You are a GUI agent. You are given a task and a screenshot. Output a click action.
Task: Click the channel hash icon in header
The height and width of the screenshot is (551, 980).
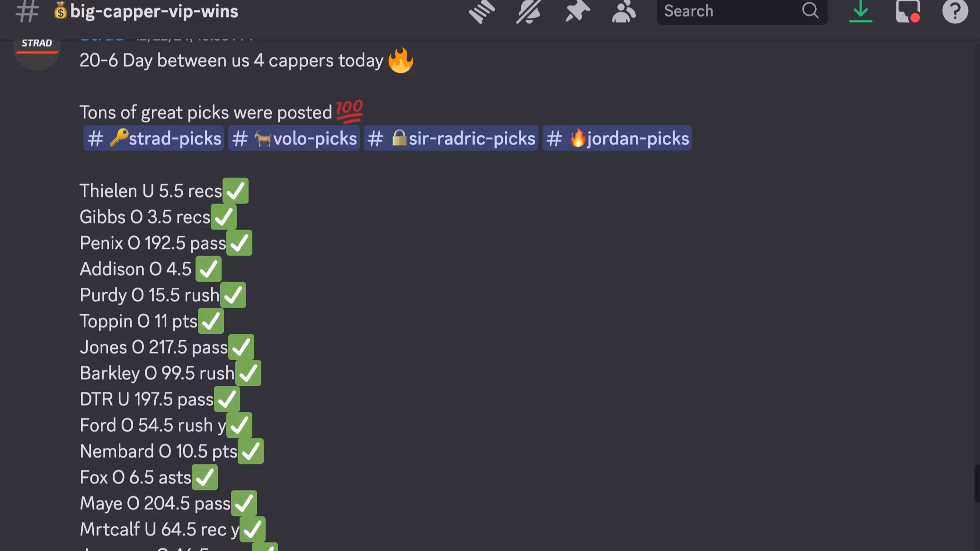[27, 11]
